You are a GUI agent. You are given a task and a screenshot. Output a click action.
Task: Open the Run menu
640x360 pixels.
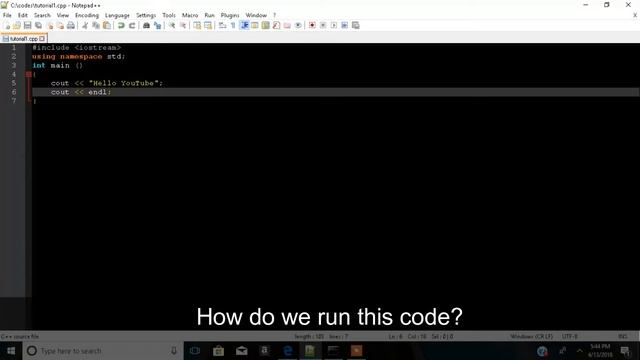209,15
